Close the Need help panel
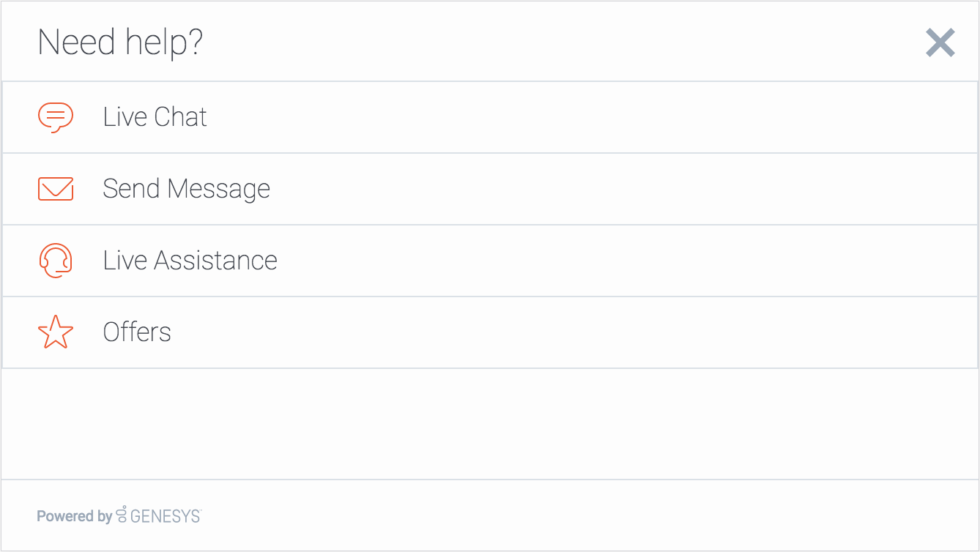Image resolution: width=980 pixels, height=552 pixels. click(940, 43)
